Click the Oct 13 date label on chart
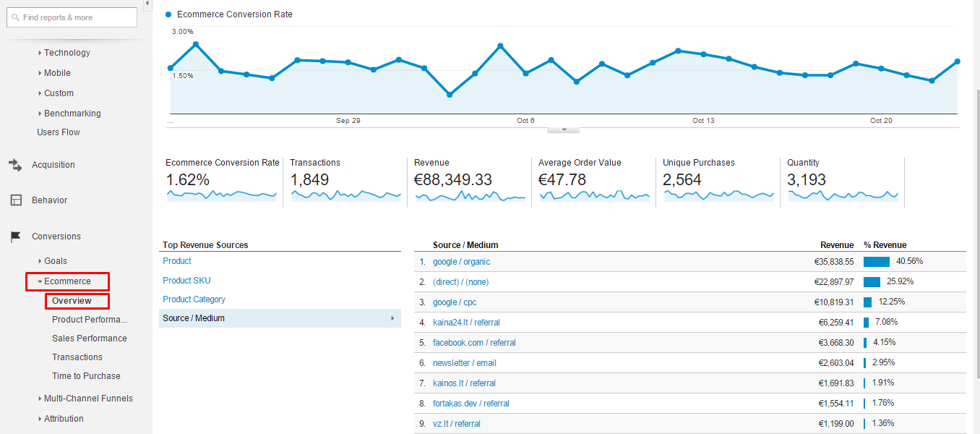The height and width of the screenshot is (434, 980). click(703, 121)
